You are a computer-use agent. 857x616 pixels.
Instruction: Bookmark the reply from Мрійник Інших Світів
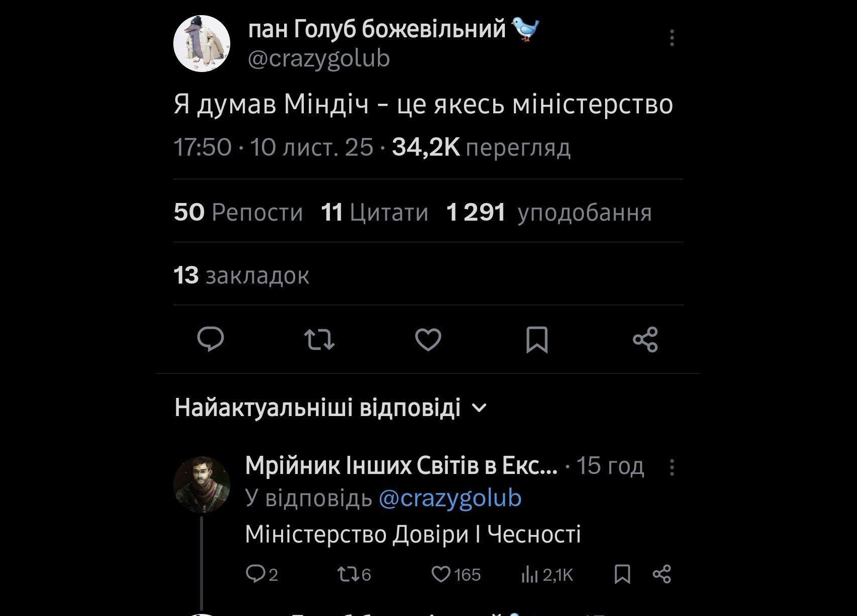click(x=622, y=574)
